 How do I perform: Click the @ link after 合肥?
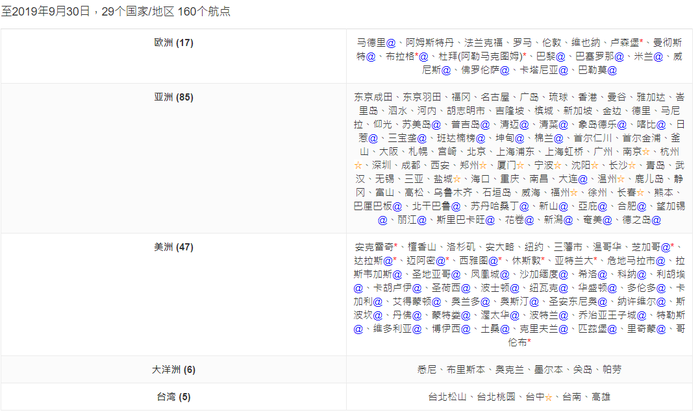[x=642, y=207]
